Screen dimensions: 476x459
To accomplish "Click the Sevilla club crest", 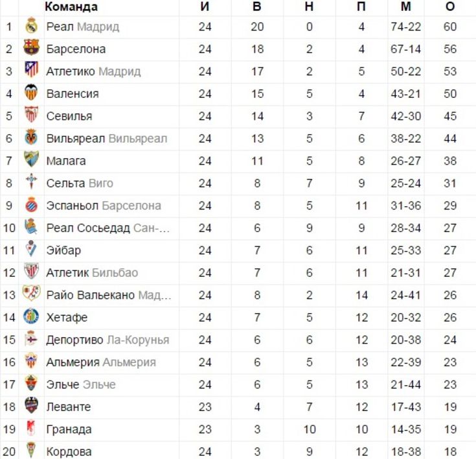I will pyautogui.click(x=31, y=114).
